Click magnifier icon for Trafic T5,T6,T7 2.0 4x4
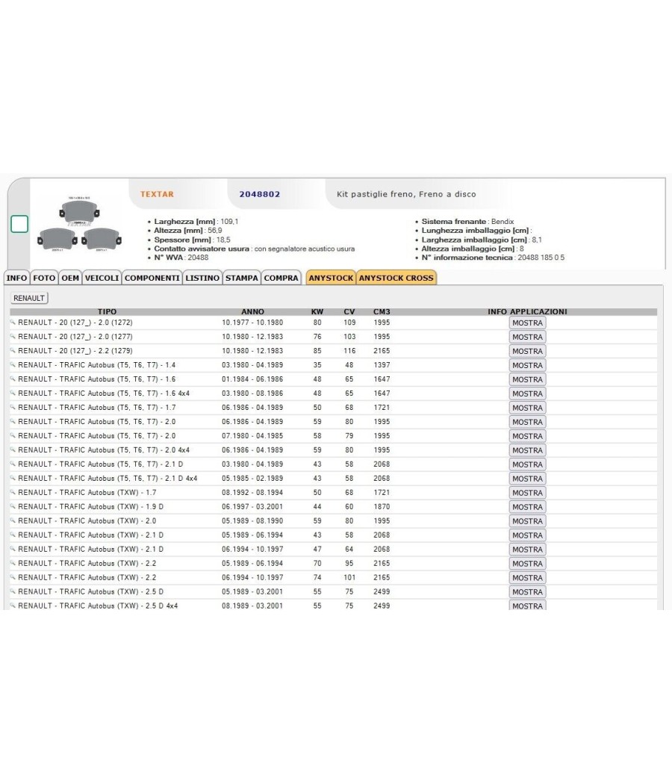The image size is (672, 784). (13, 450)
